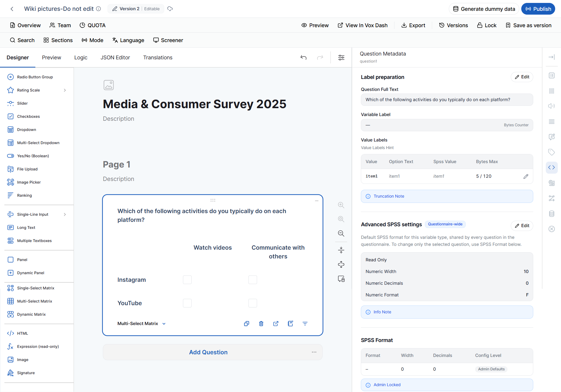Screen dimensions: 561x392
Task: Open the tag icon sidebar panel
Action: (x=552, y=152)
